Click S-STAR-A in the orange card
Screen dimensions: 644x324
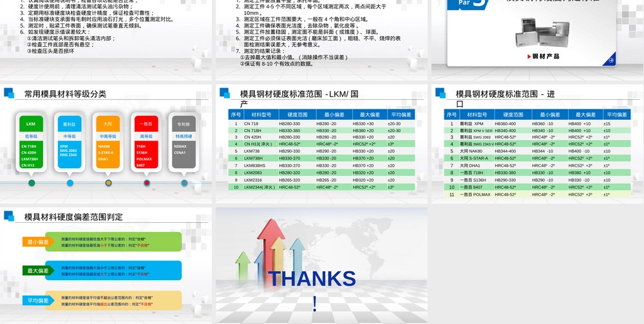[106, 153]
